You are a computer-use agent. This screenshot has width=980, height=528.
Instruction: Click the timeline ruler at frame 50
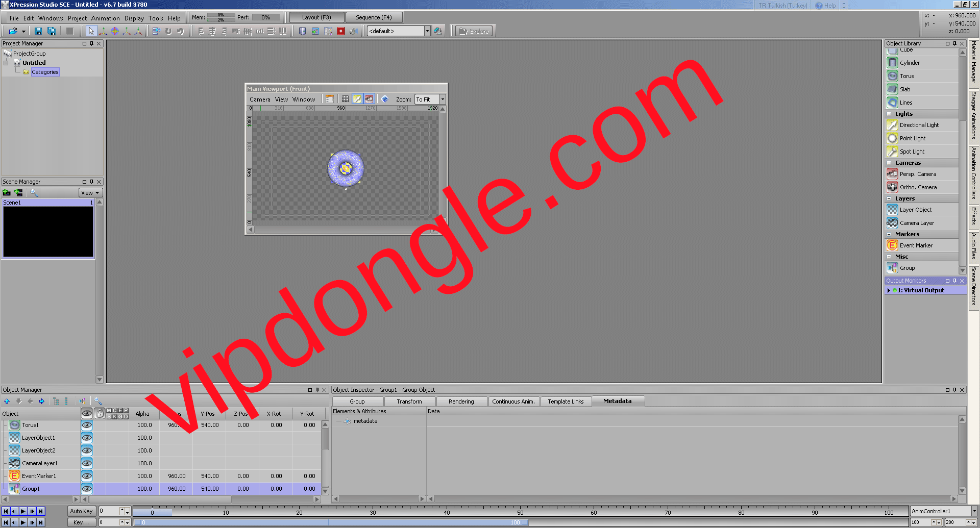[520, 511]
